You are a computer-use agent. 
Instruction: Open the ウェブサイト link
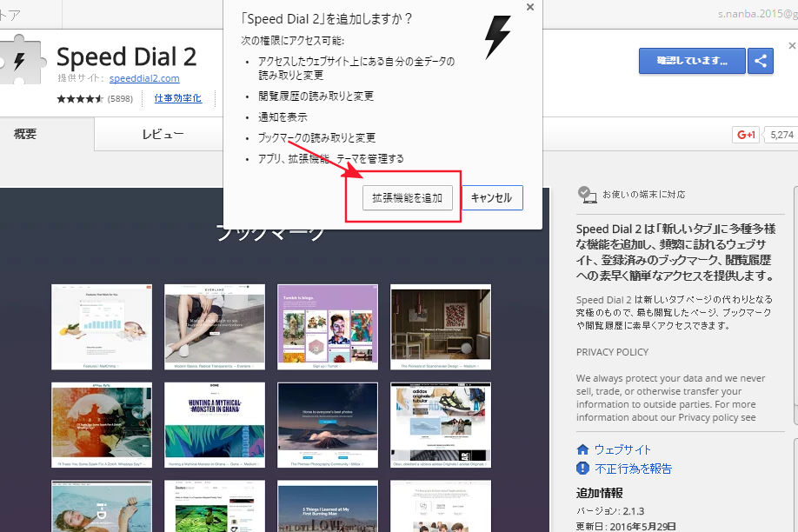pyautogui.click(x=622, y=449)
